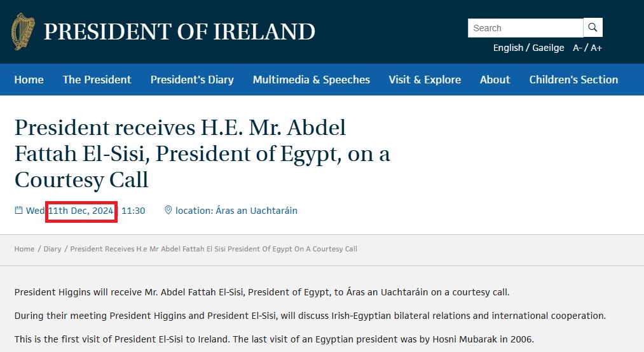Select Visit & Explore menu item

coord(425,80)
